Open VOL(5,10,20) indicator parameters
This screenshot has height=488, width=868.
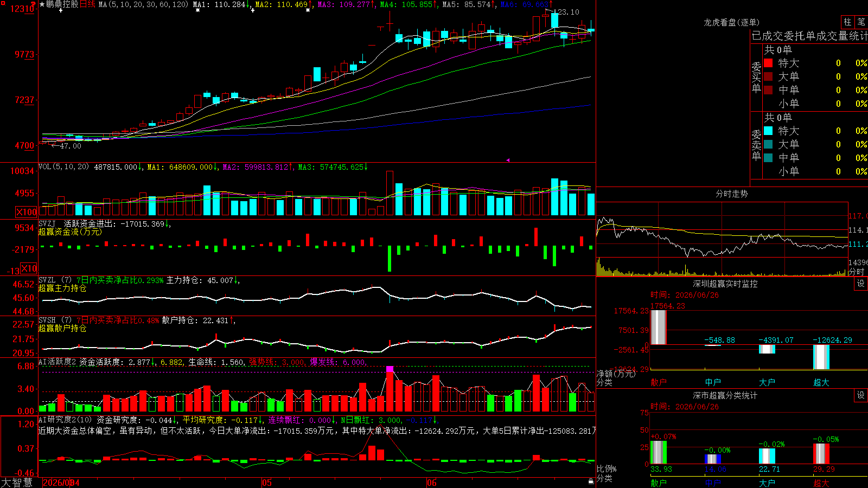pyautogui.click(x=63, y=167)
